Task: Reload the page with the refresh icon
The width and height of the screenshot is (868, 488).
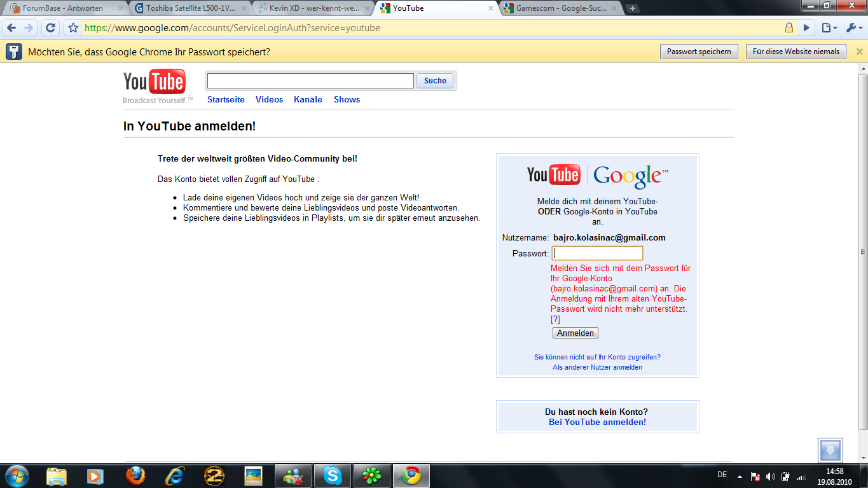Action: pos(51,28)
